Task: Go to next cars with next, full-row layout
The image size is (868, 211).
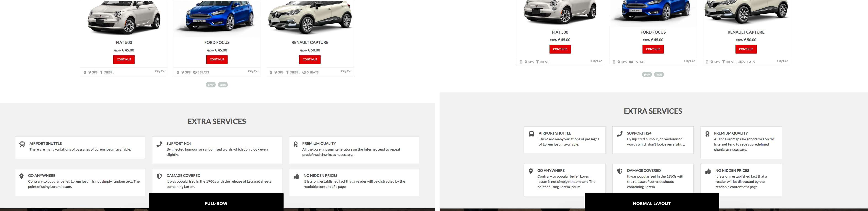Action: click(x=223, y=85)
